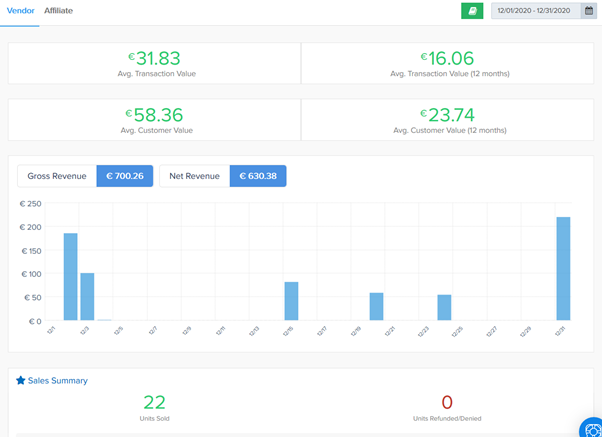Viewport: 602px width, 437px height.
Task: Switch to the Vendor tab
Action: tap(21, 11)
